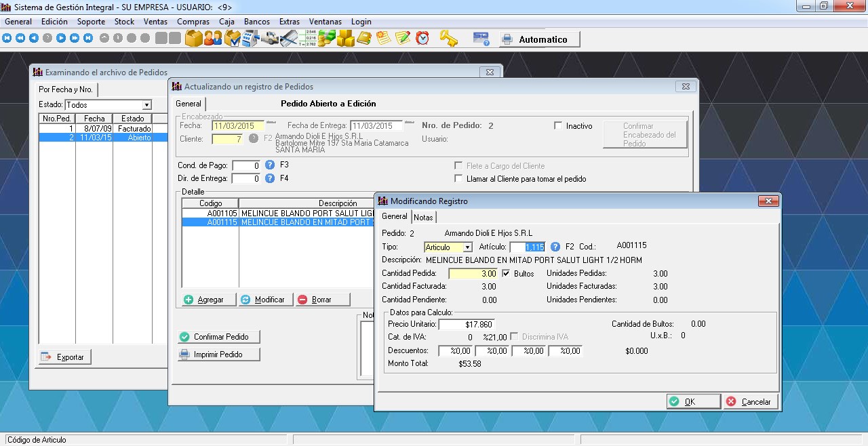The height and width of the screenshot is (446, 868).
Task: Click the blue help icon beside Artículo field
Action: click(555, 247)
